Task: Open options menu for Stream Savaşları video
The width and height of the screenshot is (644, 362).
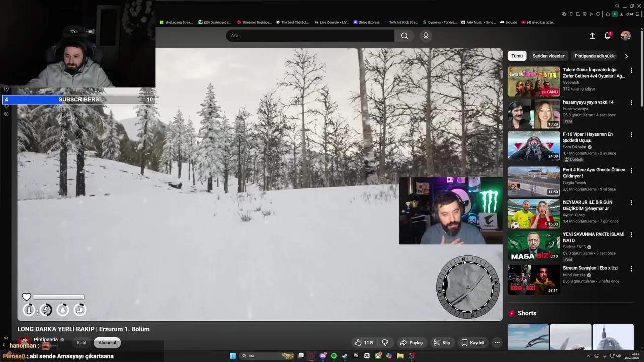Action: pos(631,268)
